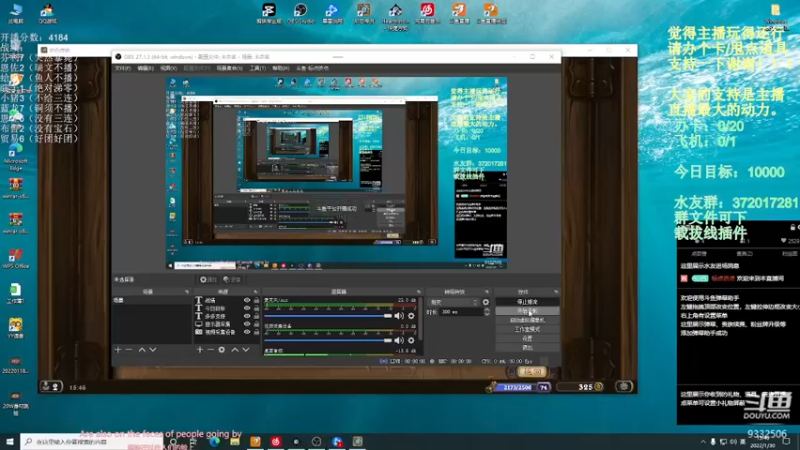Adjust second mixer channel volume slider
Screen dimensions: 800x450
point(328,340)
